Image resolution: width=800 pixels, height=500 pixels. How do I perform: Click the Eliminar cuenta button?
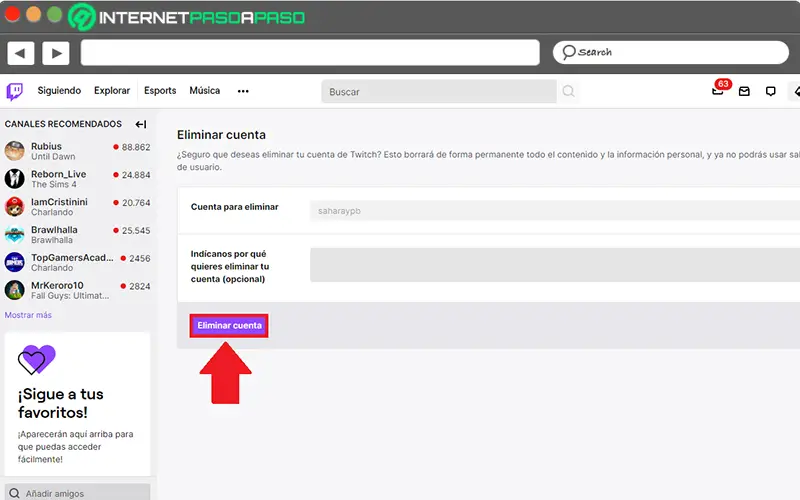(229, 326)
